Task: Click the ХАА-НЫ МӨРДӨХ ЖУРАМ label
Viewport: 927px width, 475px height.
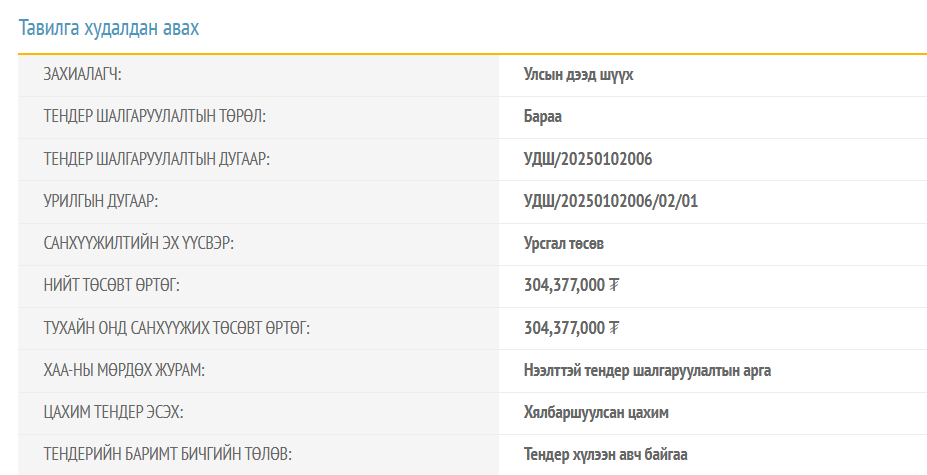Action: click(124, 371)
